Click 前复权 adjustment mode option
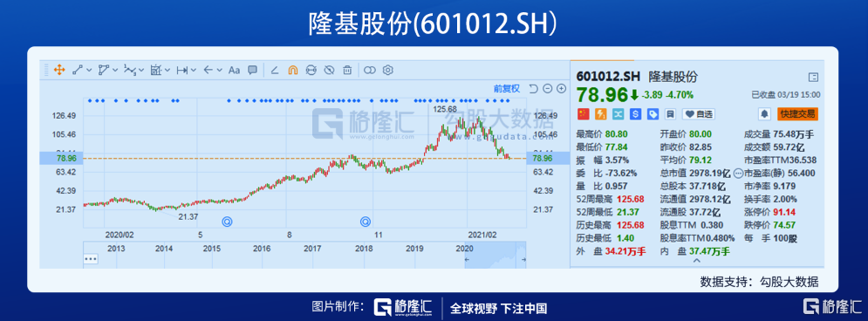The image size is (868, 321). click(507, 89)
